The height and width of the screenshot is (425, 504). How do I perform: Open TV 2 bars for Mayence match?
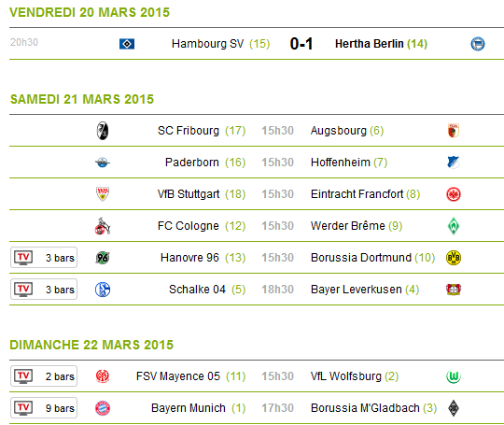44,375
